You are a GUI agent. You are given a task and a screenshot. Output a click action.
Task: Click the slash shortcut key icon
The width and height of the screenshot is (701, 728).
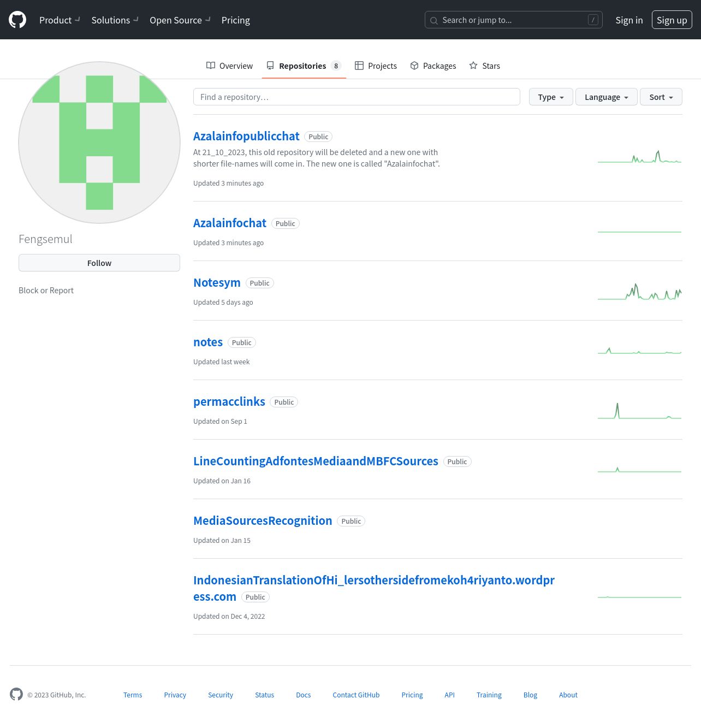pyautogui.click(x=593, y=20)
